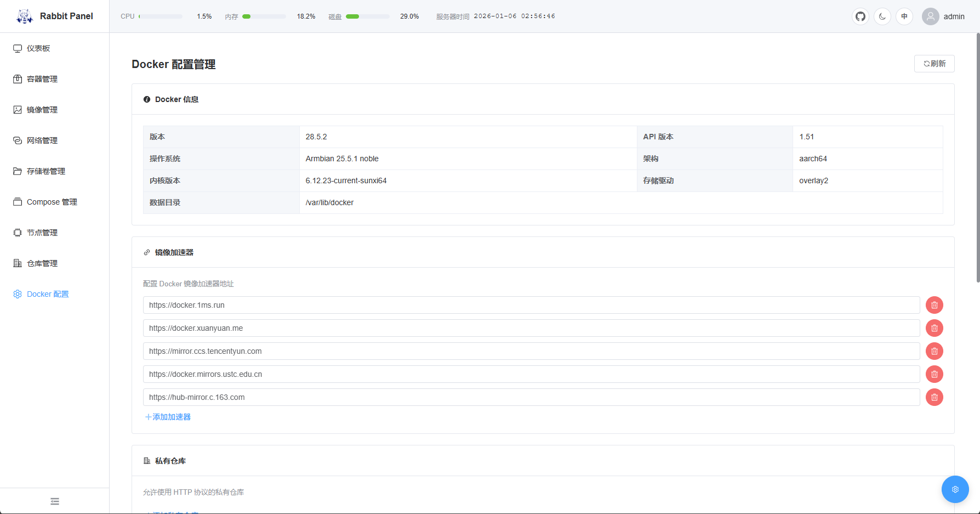The width and height of the screenshot is (980, 514).
Task: Delete the docker.mirrors.ustc.edu.cn mirror
Action: click(x=935, y=374)
